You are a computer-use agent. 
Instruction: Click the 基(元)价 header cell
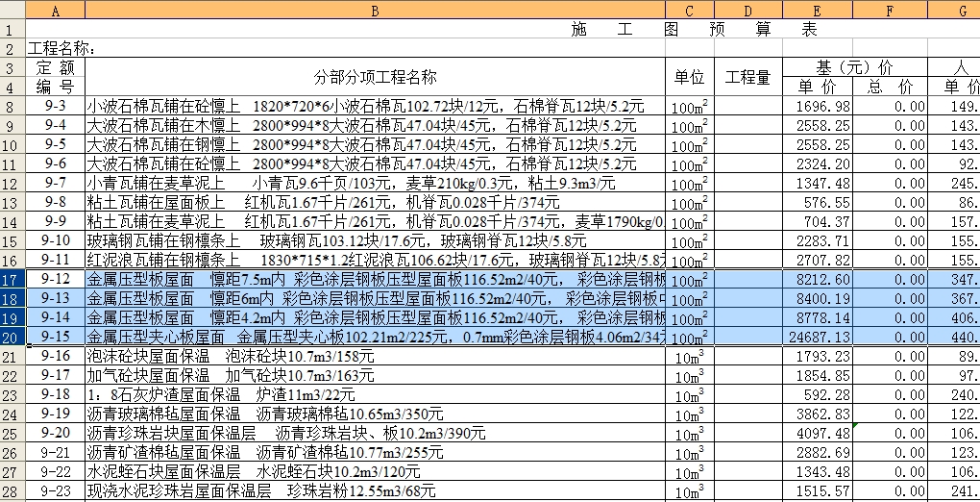point(854,67)
